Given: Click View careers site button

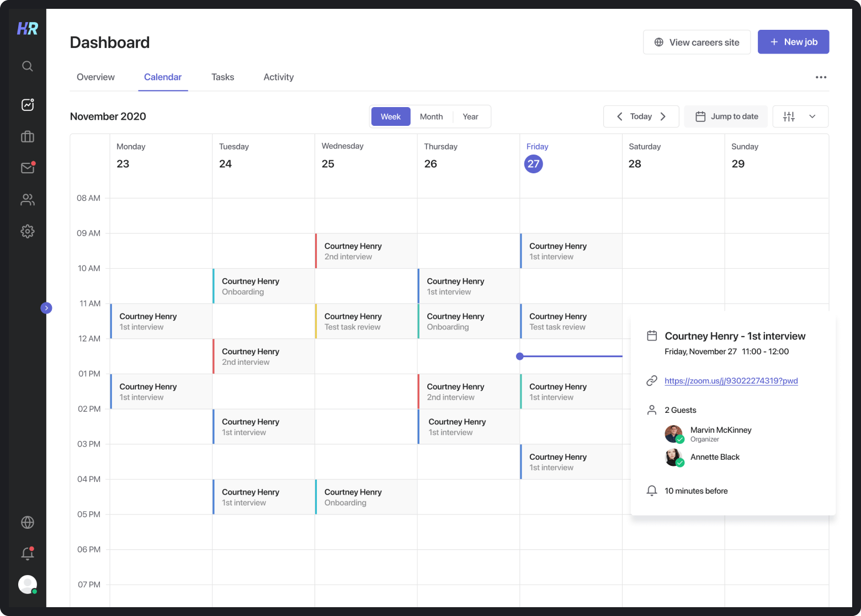Looking at the screenshot, I should 697,42.
